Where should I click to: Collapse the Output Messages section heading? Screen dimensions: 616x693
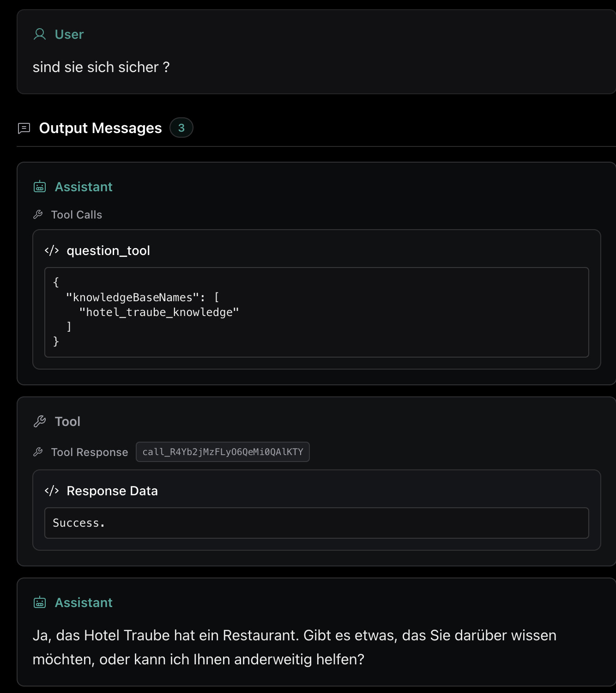click(x=100, y=128)
